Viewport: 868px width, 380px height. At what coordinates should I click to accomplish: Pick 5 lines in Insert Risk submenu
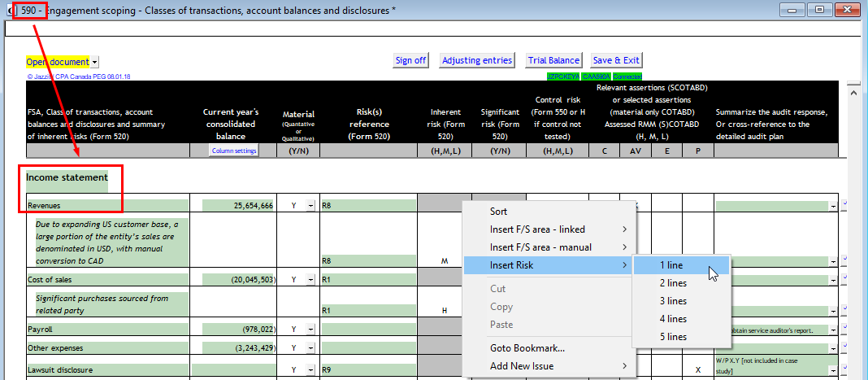tap(673, 337)
